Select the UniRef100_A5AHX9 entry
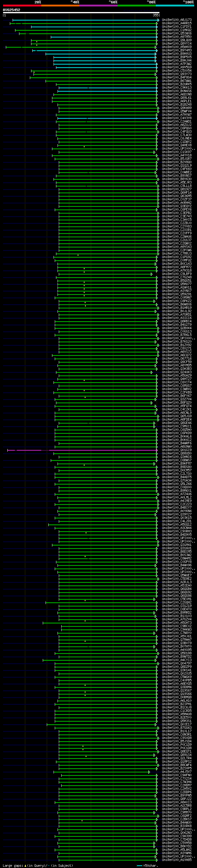Viewport: 197px width, 868px height. click(x=176, y=47)
